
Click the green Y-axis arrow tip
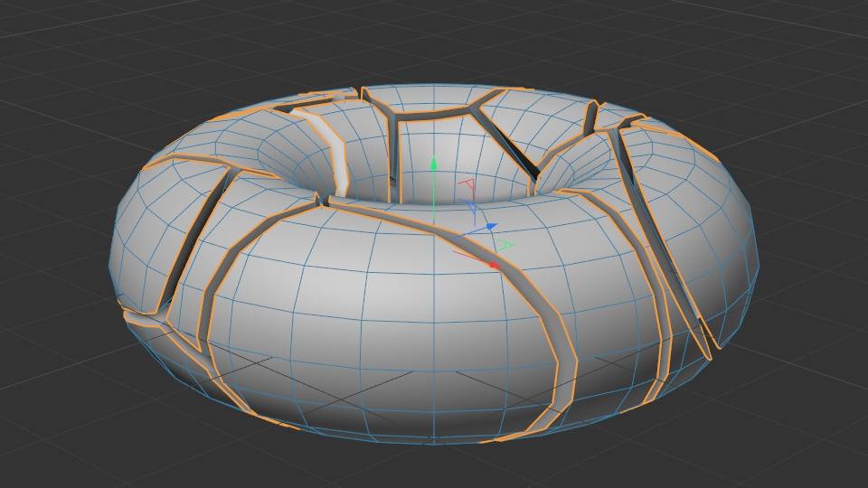[x=434, y=164]
